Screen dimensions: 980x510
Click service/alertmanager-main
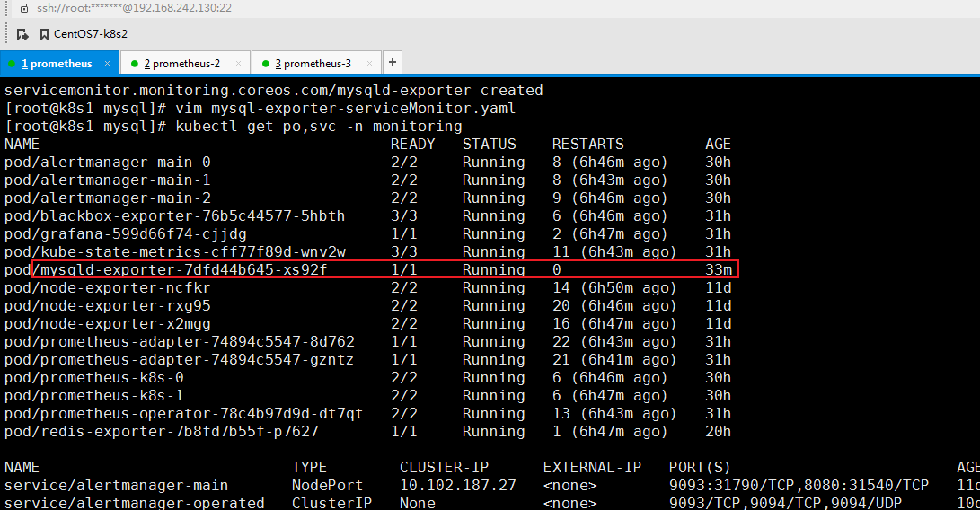(116, 486)
